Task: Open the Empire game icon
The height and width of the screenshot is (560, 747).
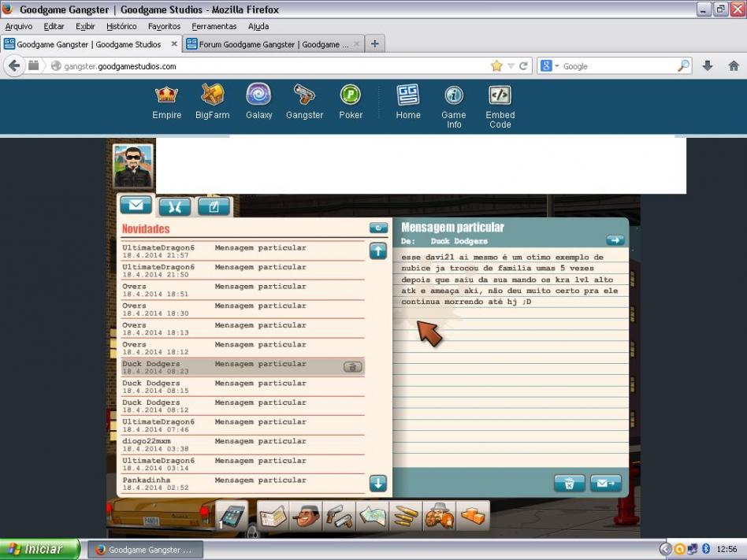Action: (x=167, y=95)
